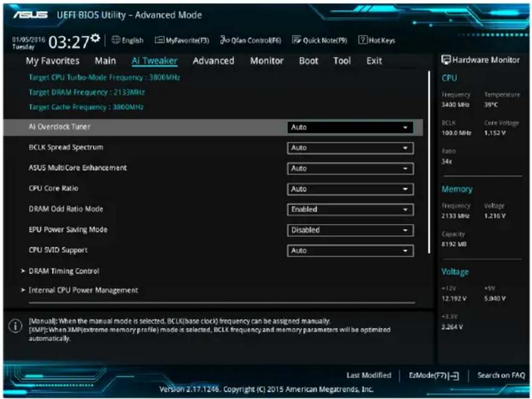532x399 pixels.
Task: Click the Memory heading in Hardware Monitor
Action: (457, 189)
